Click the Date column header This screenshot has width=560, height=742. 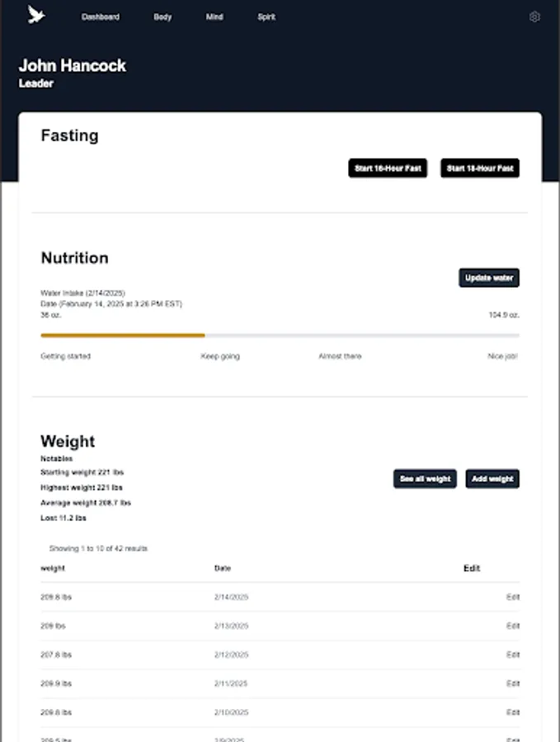click(221, 568)
